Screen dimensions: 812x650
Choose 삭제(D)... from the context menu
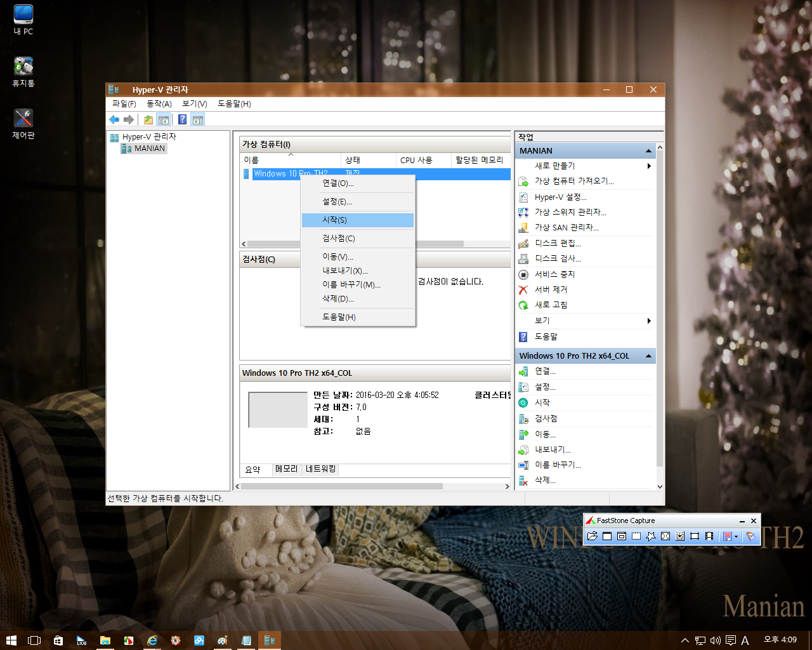click(x=358, y=299)
